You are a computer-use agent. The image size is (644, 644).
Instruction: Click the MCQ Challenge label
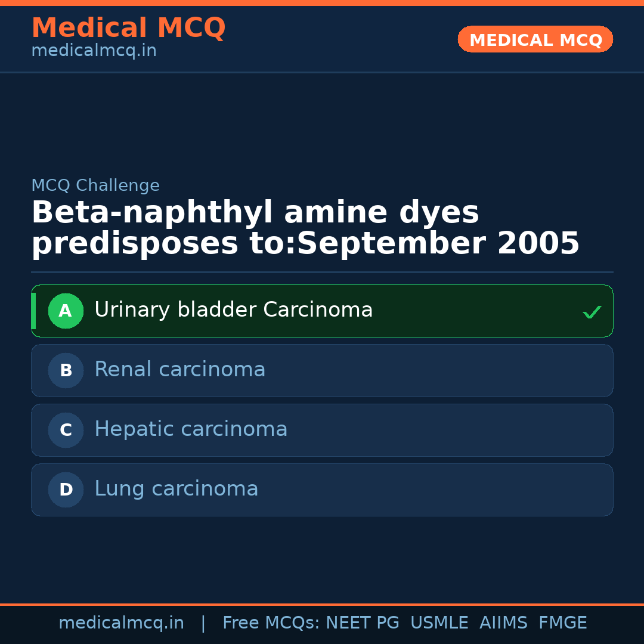tap(95, 186)
